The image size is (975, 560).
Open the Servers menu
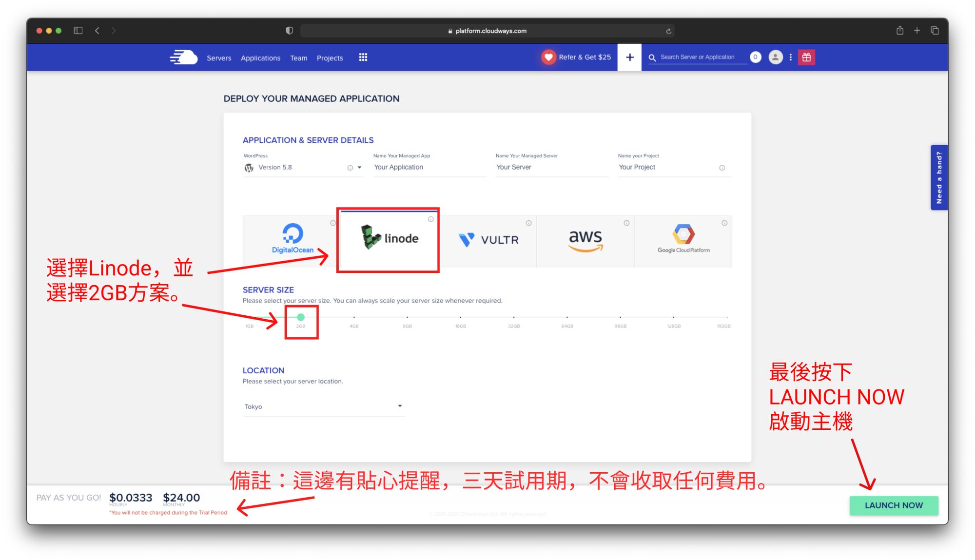219,58
